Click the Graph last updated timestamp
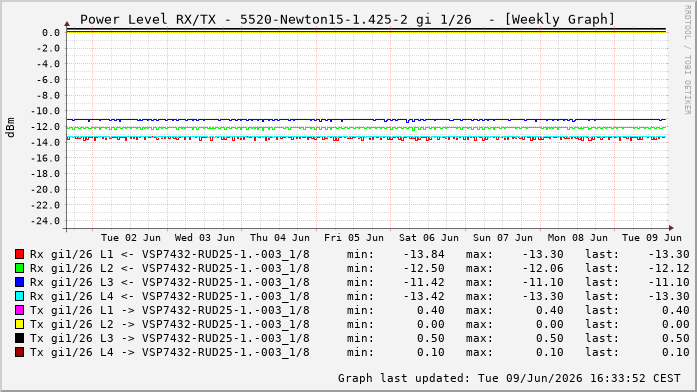Image resolution: width=697 pixels, height=392 pixels. (509, 378)
